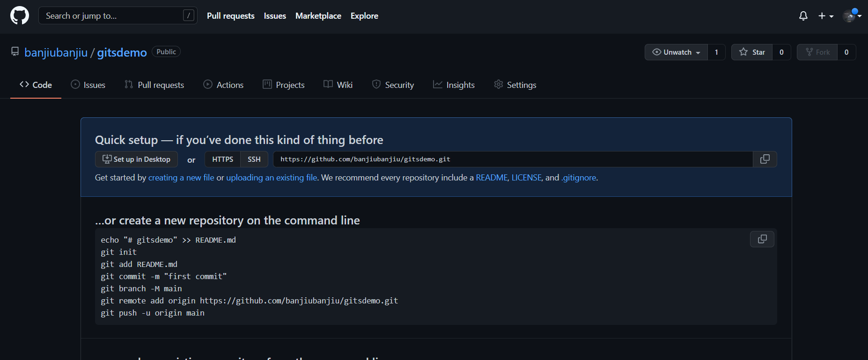Viewport: 868px width, 360px height.
Task: Click the 'git init' command line
Action: [119, 252]
